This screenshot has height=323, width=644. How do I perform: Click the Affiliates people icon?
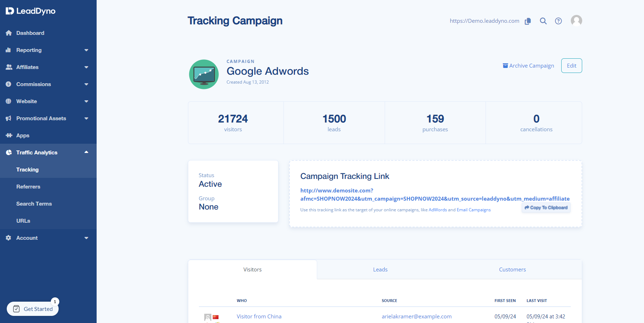(9, 67)
